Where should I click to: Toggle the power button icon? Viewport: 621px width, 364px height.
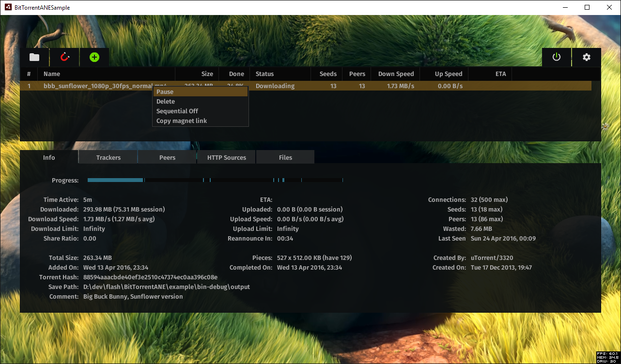point(557,57)
